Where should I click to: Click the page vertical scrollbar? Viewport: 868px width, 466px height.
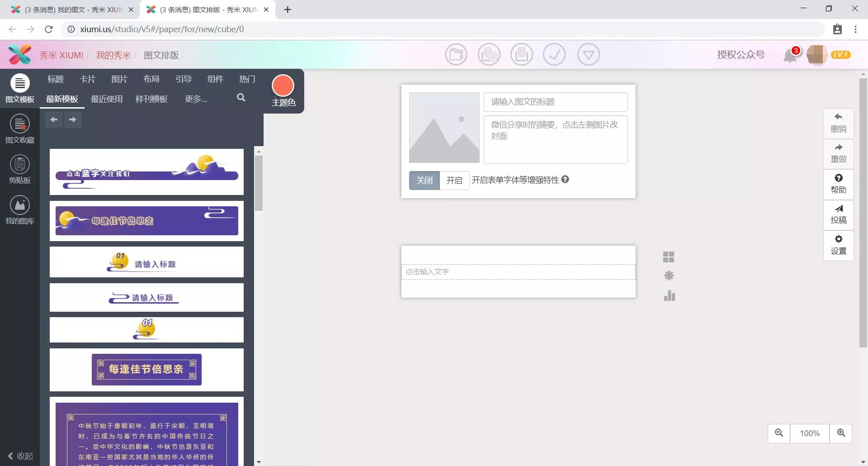point(863,213)
